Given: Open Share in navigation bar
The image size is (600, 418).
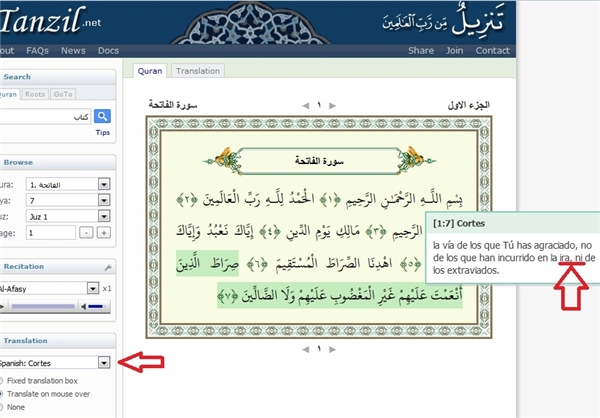Looking at the screenshot, I should pyautogui.click(x=421, y=51).
